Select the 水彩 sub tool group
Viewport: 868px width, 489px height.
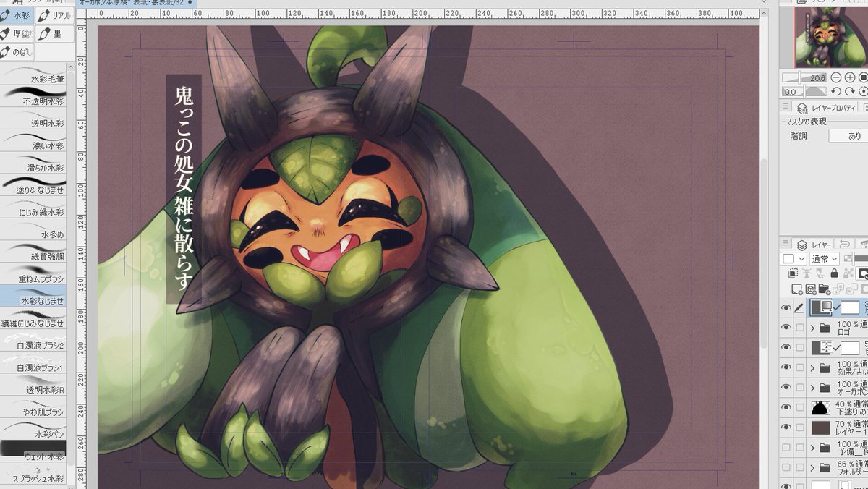17,15
